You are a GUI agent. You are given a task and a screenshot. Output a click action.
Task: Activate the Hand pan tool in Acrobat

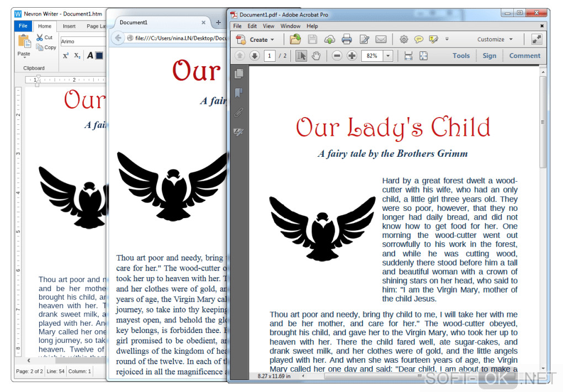tap(316, 56)
